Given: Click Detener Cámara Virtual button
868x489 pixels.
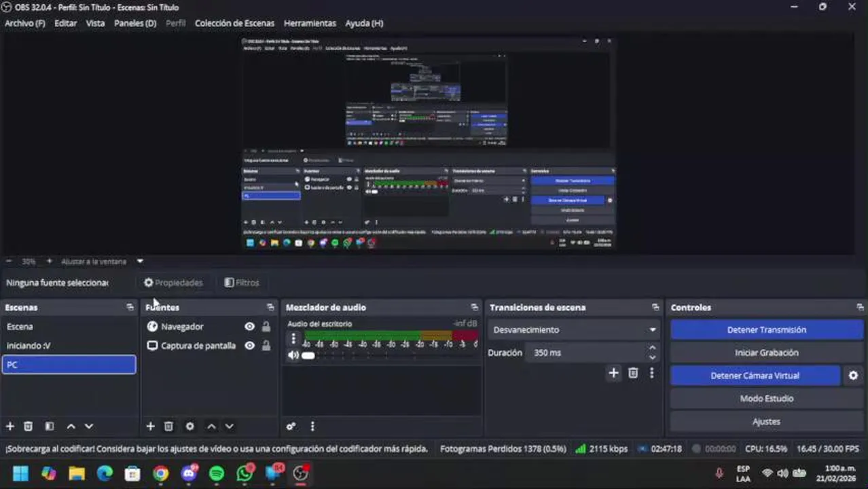Looking at the screenshot, I should [x=755, y=376].
